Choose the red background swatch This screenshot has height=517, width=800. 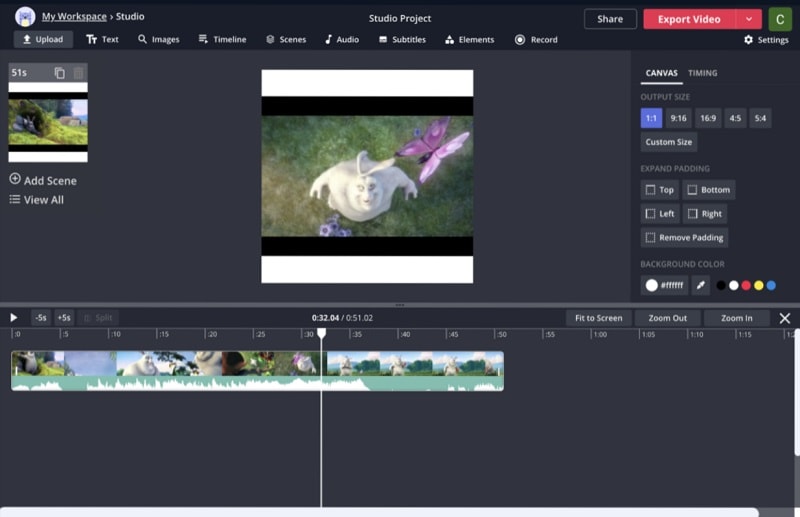point(746,285)
